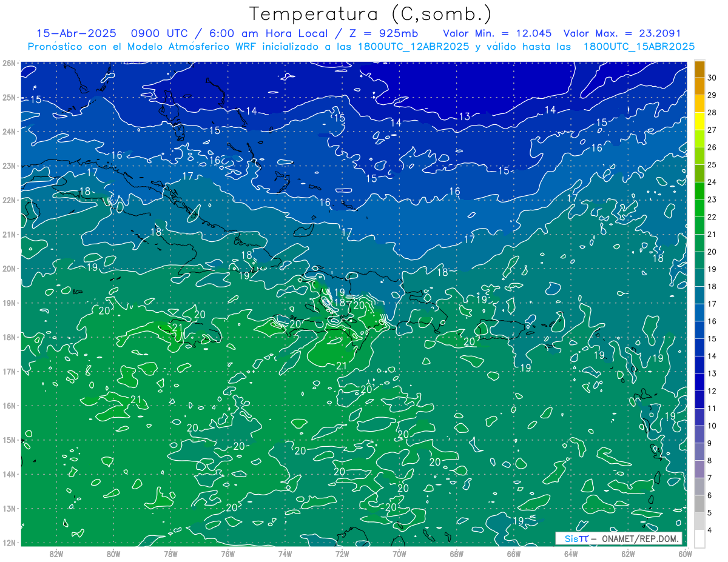Click the 80W longitude axis label

(113, 554)
